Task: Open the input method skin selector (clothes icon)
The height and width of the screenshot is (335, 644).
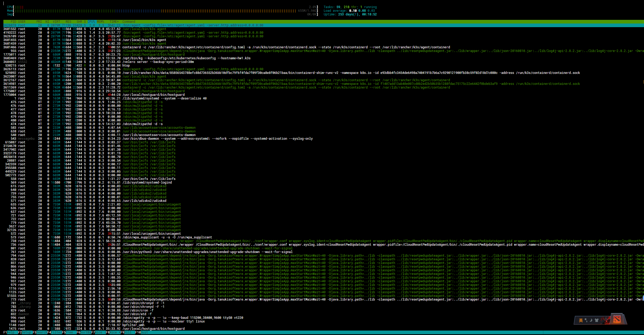Action: point(597,321)
